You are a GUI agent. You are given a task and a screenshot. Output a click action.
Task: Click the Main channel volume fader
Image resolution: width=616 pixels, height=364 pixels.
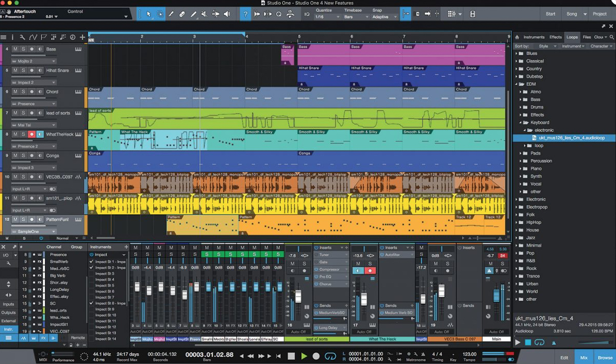tap(496, 296)
